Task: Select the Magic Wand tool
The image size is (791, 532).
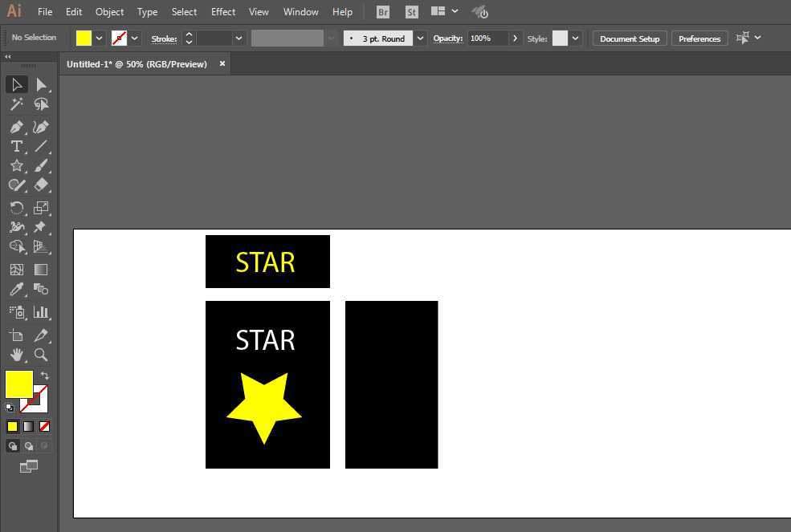Action: point(16,104)
